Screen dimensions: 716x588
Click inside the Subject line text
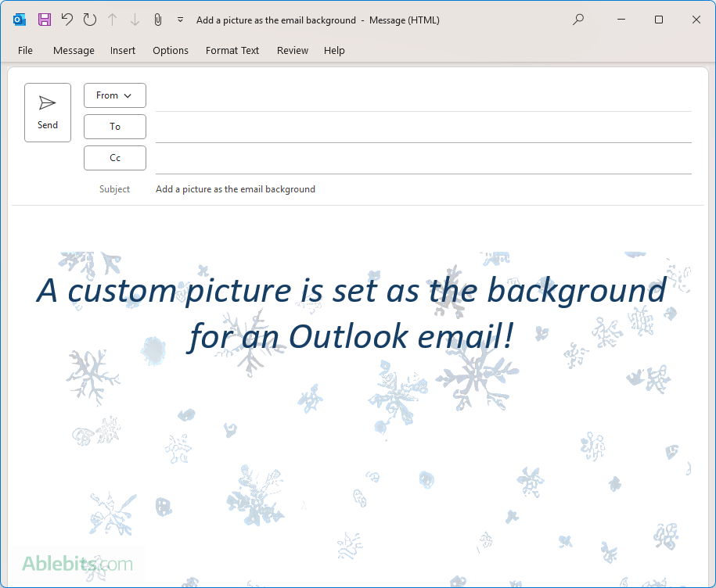235,188
